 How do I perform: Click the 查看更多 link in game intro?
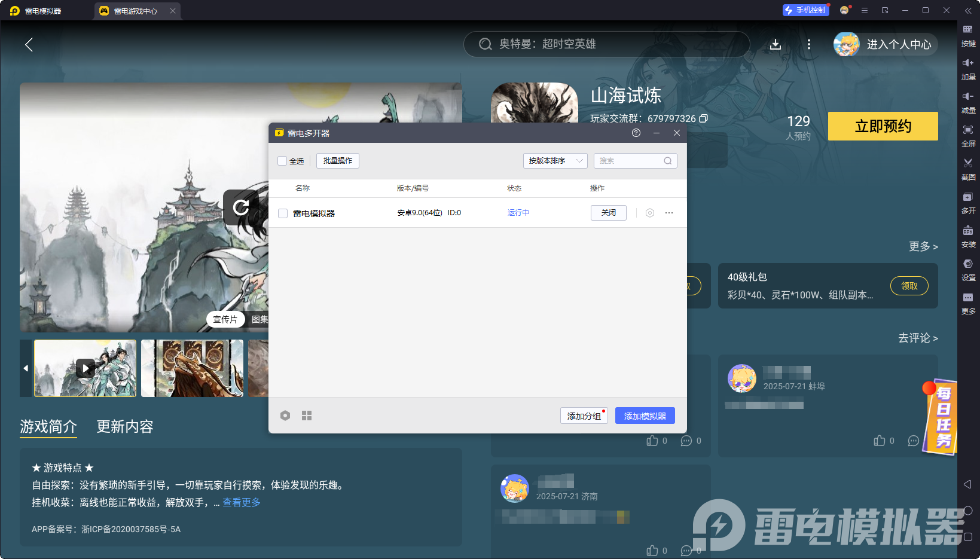pos(242,502)
